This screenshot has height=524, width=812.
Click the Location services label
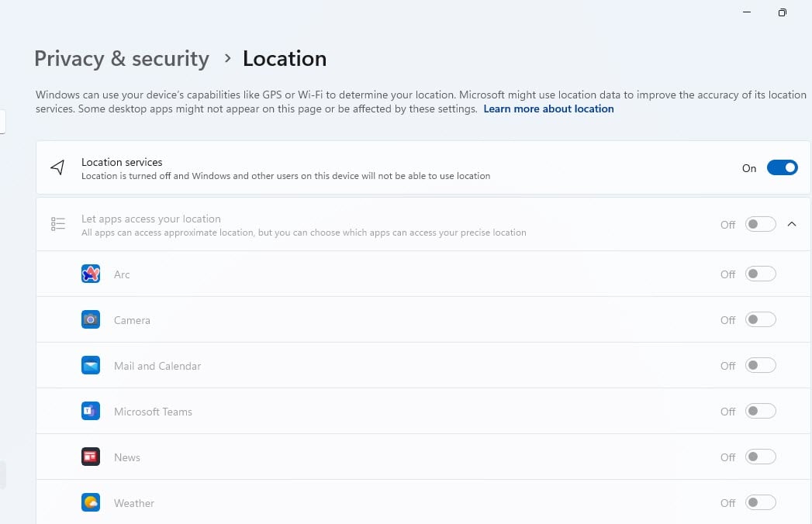point(122,162)
